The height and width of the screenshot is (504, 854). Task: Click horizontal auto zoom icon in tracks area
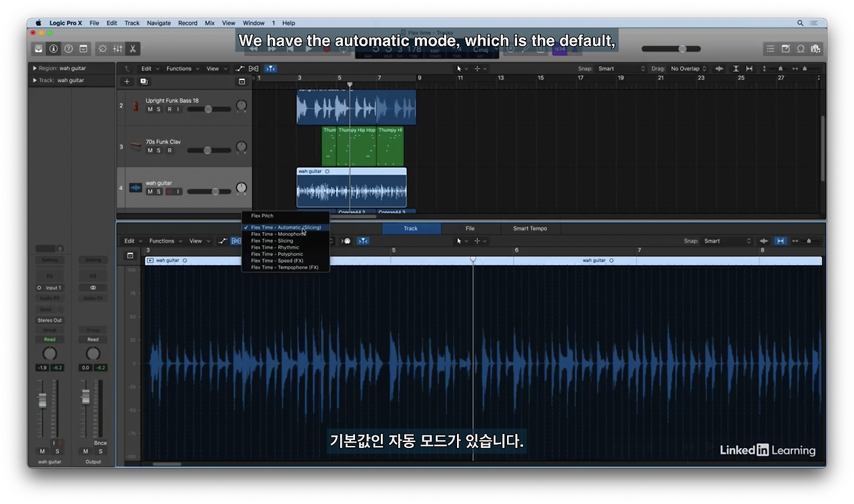[x=750, y=69]
